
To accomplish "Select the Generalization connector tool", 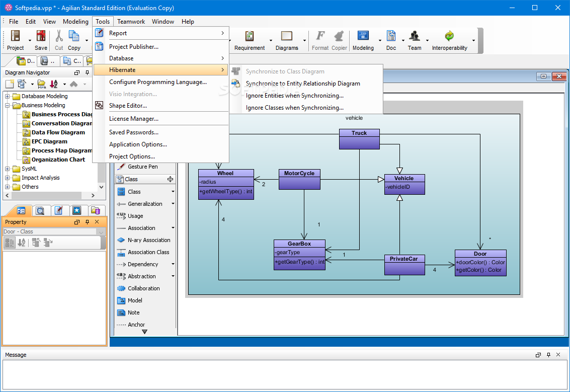I will [145, 204].
